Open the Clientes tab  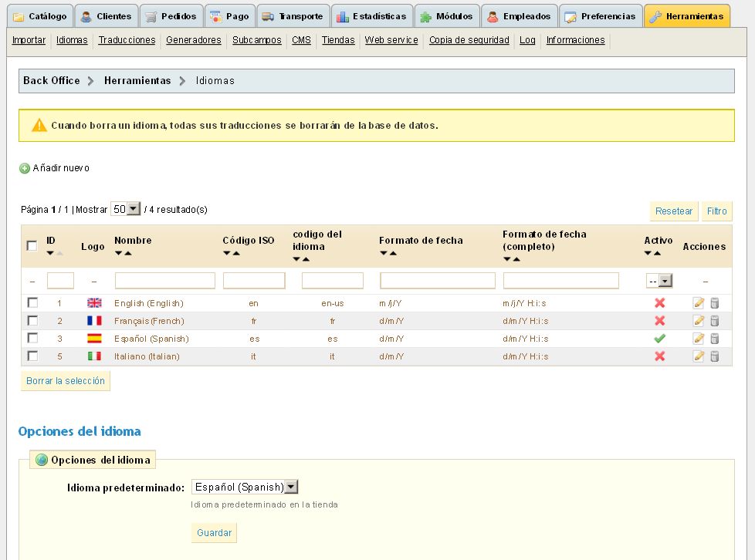point(106,16)
